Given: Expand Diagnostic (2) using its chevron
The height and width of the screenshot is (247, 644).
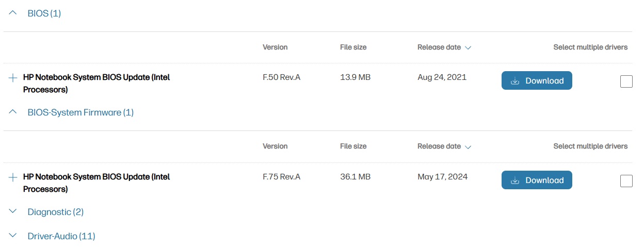Looking at the screenshot, I should pos(13,212).
